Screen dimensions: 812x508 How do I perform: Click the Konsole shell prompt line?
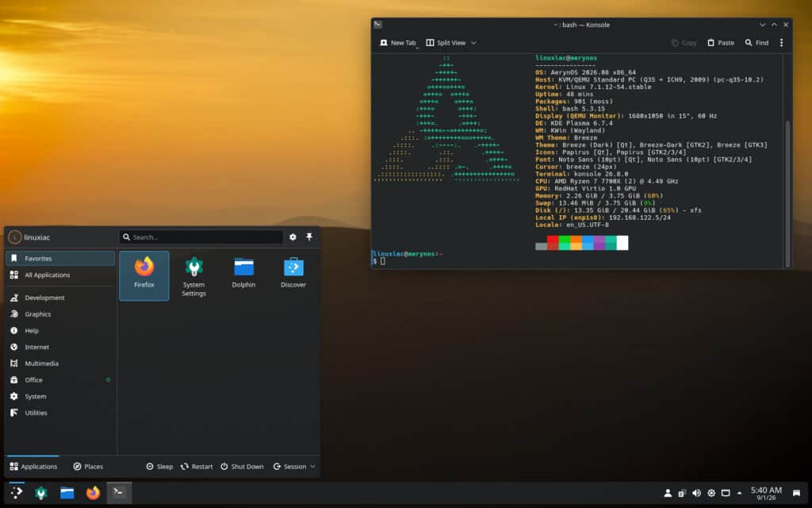click(408, 257)
